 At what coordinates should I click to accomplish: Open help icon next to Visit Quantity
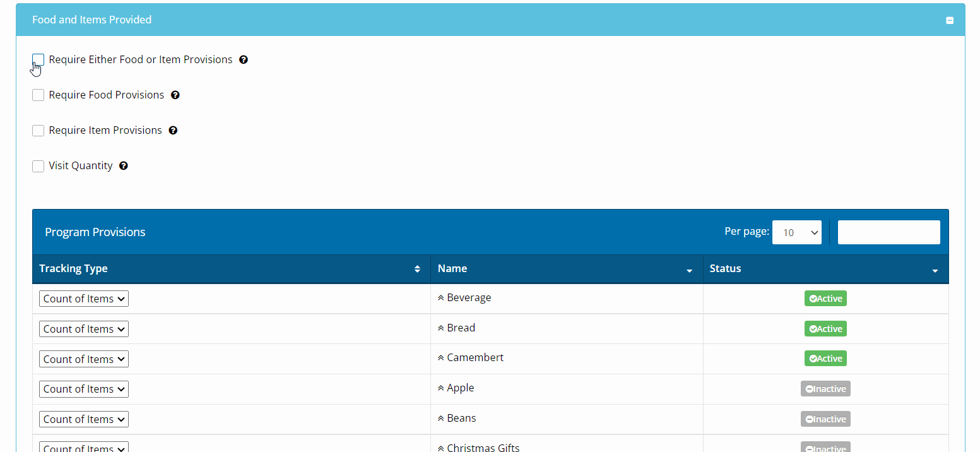[124, 166]
